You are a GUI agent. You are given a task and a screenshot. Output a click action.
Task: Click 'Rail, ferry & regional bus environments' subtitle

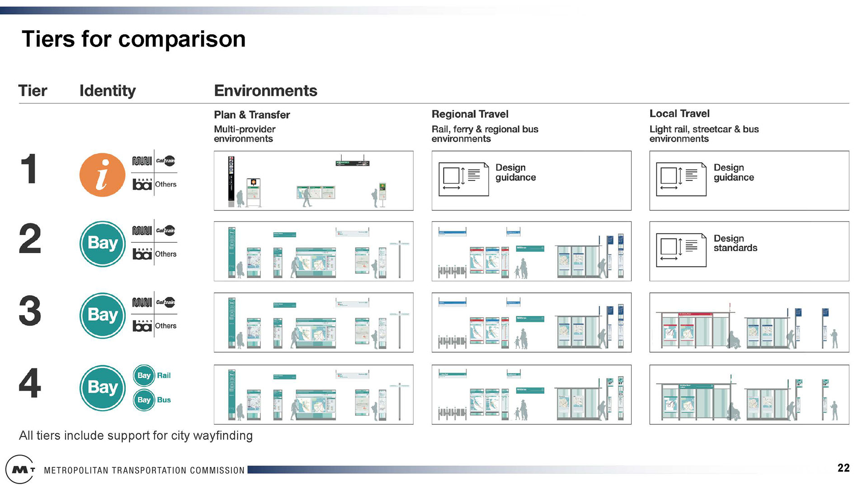pos(485,134)
